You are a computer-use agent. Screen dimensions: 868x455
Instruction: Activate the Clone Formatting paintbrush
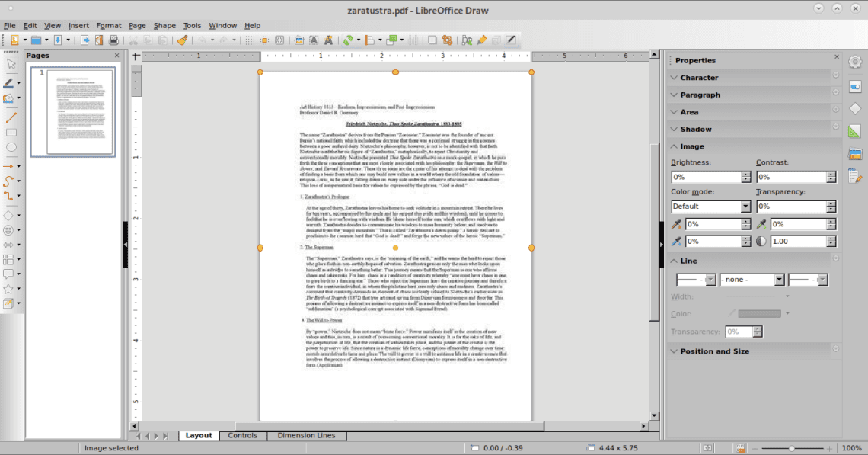point(182,40)
